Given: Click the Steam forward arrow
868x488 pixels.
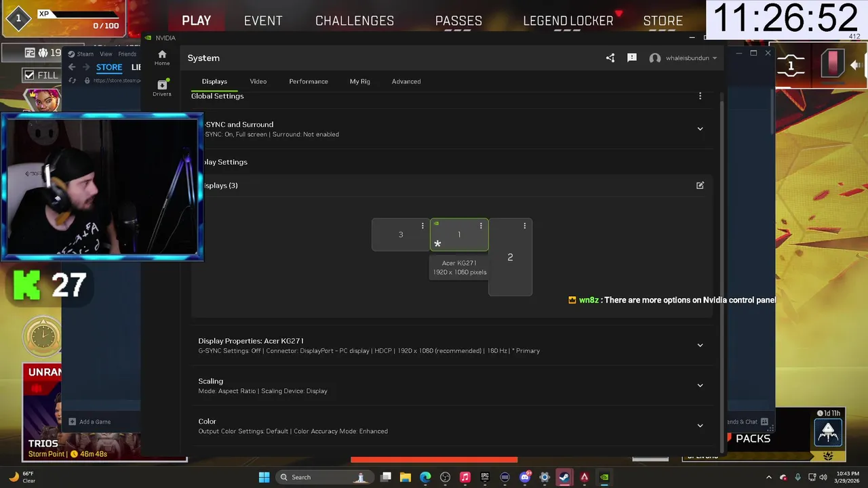Looking at the screenshot, I should tap(86, 67).
